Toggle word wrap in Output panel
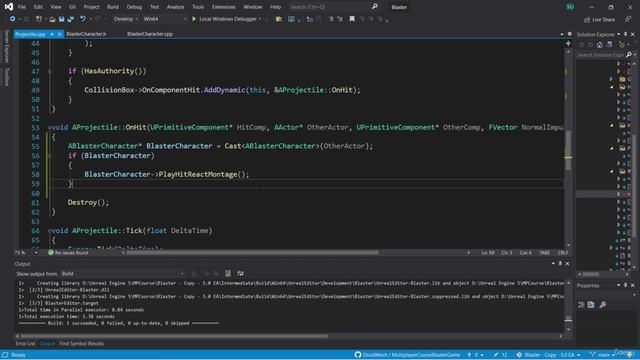This screenshot has height=360, width=640. point(240,273)
